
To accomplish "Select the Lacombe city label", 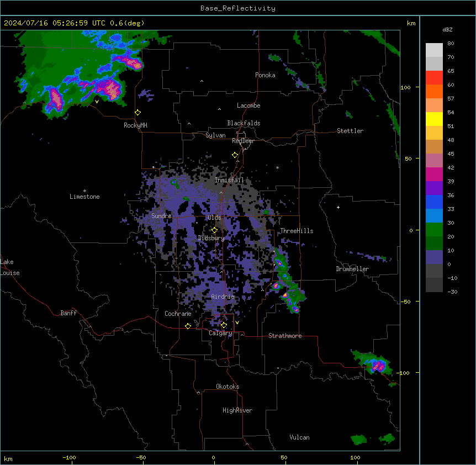I will [x=248, y=105].
